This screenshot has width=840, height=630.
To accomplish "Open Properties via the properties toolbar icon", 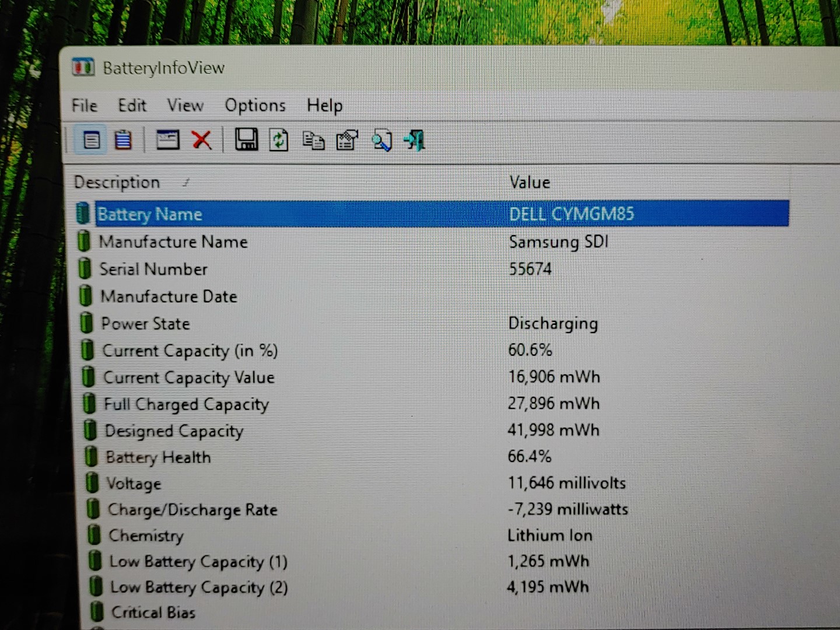I will [345, 140].
